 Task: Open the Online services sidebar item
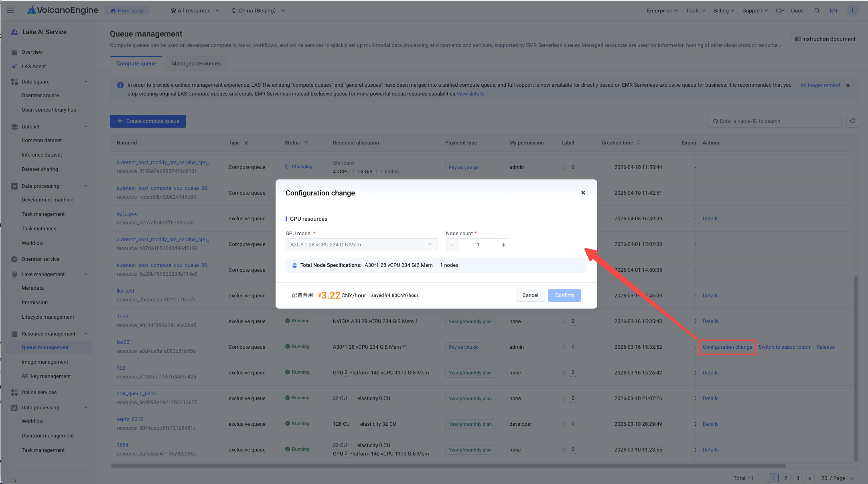click(x=39, y=392)
